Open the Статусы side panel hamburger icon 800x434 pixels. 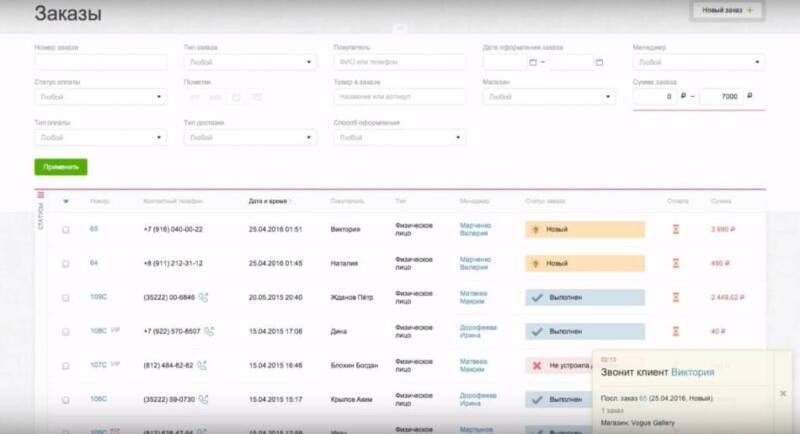41,195
